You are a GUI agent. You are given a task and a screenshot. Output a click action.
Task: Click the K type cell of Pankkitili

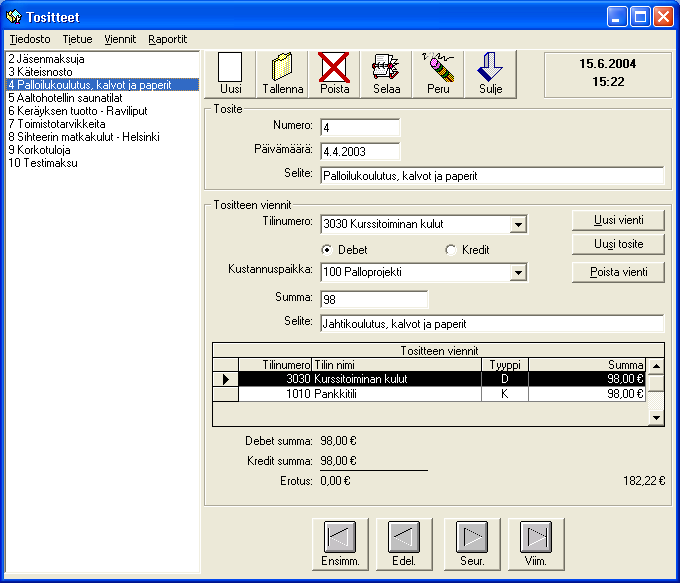tap(505, 394)
